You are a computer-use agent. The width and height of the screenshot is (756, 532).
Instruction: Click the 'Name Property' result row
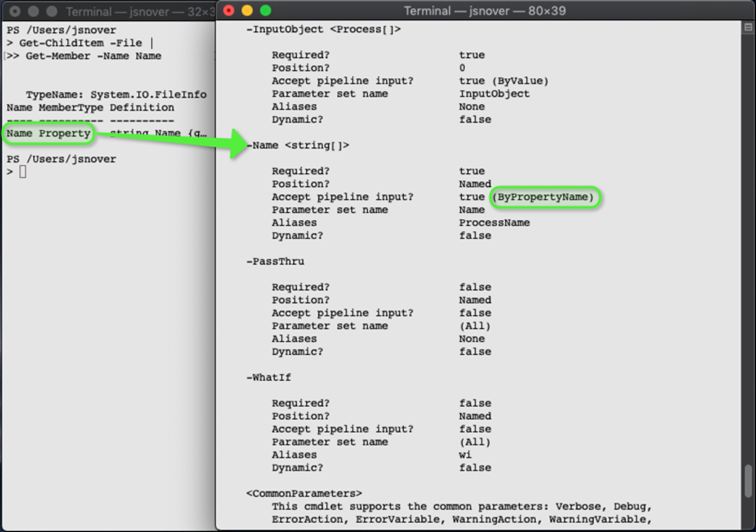point(48,133)
